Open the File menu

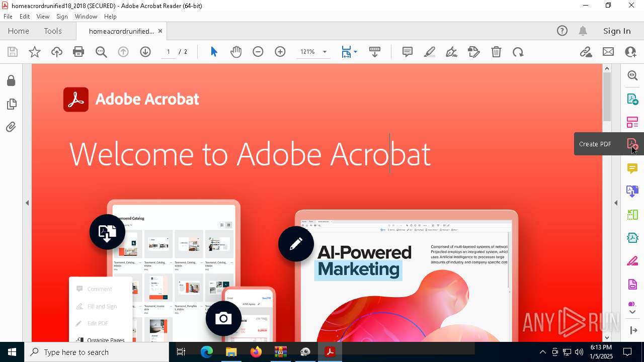click(x=8, y=16)
